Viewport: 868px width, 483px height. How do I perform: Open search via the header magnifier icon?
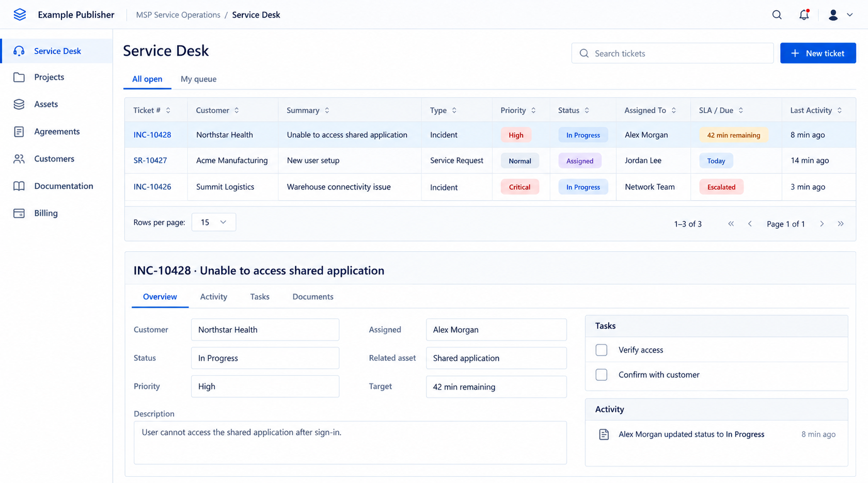[777, 15]
